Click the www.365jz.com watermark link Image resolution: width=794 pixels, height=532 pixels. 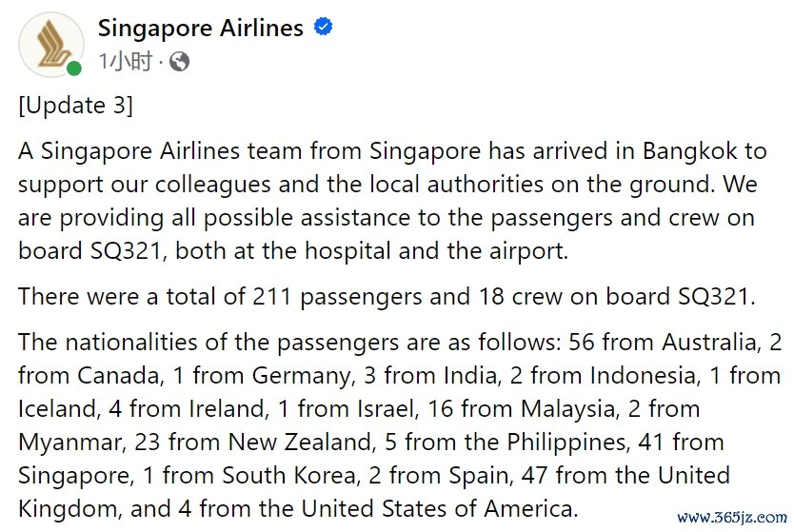pyautogui.click(x=732, y=517)
